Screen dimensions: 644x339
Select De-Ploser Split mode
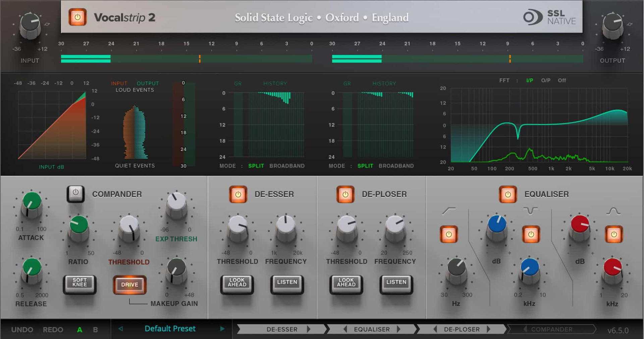tap(365, 166)
